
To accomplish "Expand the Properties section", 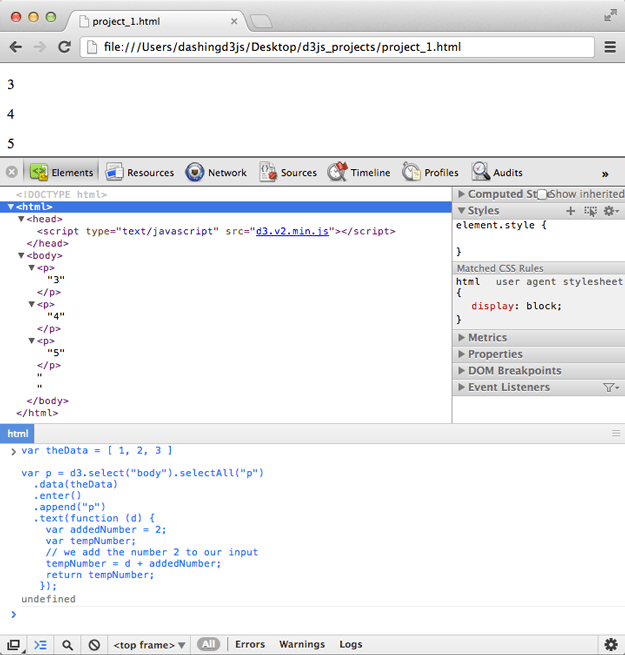I will click(x=461, y=354).
